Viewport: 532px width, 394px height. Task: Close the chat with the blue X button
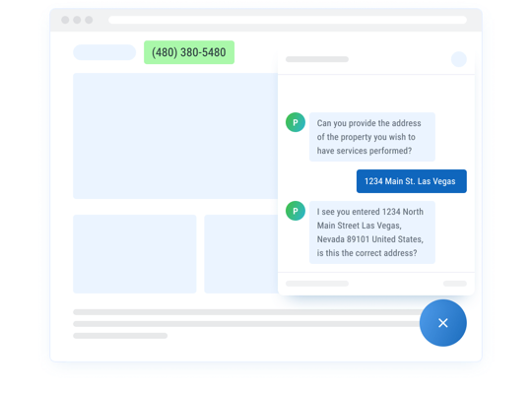[x=442, y=323]
